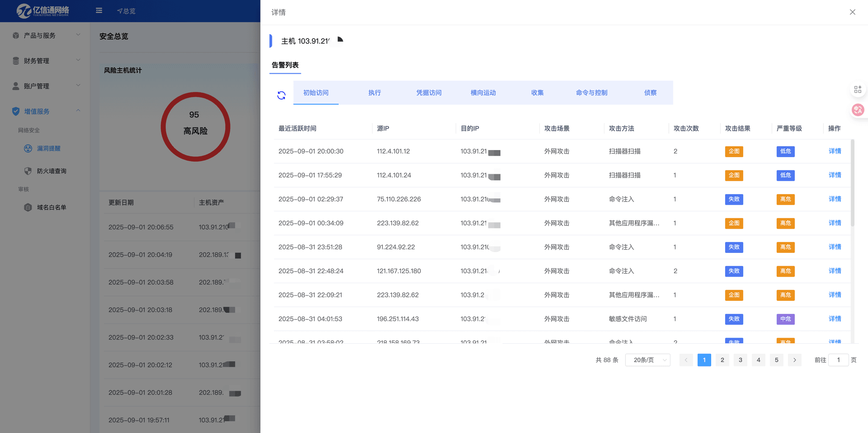This screenshot has width=868, height=433.
Task: Click the refresh icon beside alert tabs
Action: (281, 95)
